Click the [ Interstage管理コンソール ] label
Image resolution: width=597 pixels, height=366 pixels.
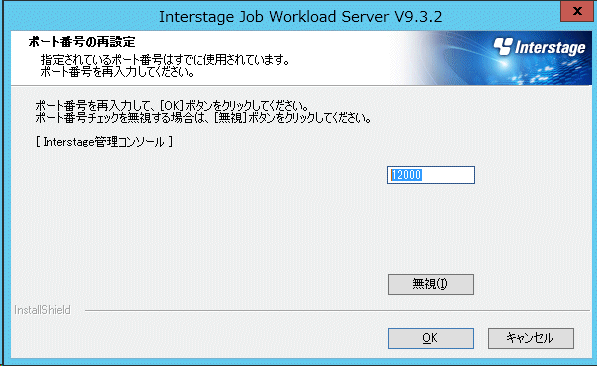(104, 142)
